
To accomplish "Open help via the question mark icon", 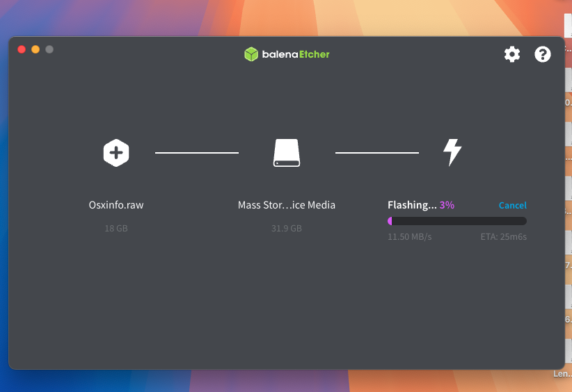I will (543, 54).
